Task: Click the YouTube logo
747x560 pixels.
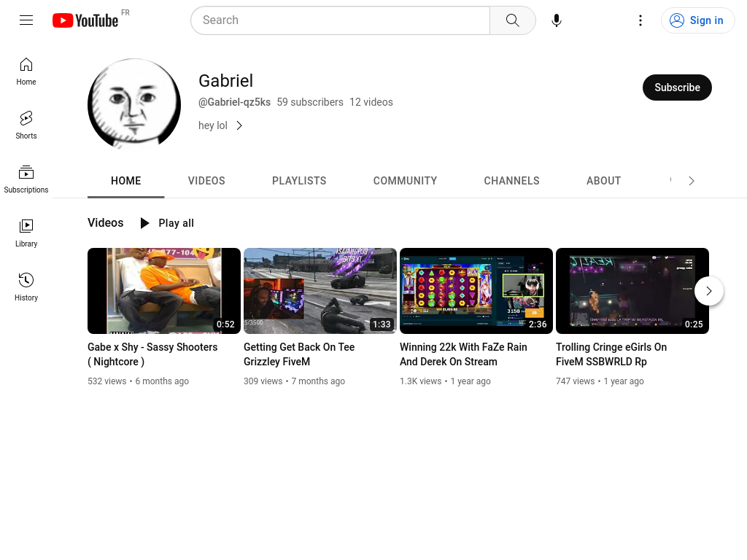Action: [85, 20]
